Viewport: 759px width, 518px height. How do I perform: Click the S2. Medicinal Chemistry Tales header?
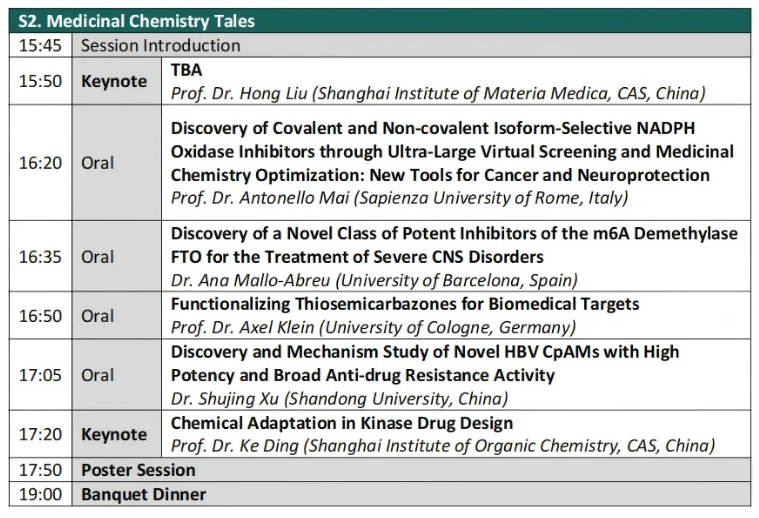[x=137, y=20]
